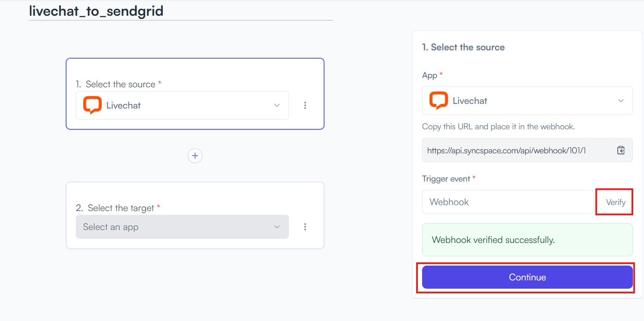Copy the webhook URL with the clipboard icon

[621, 150]
